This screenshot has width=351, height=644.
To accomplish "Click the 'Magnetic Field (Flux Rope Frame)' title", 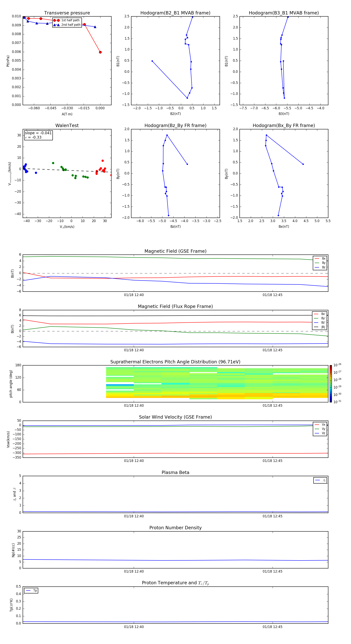I will (175, 307).
